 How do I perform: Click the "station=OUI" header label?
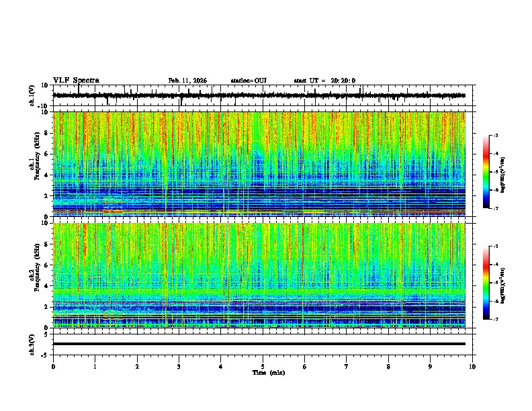pyautogui.click(x=249, y=81)
